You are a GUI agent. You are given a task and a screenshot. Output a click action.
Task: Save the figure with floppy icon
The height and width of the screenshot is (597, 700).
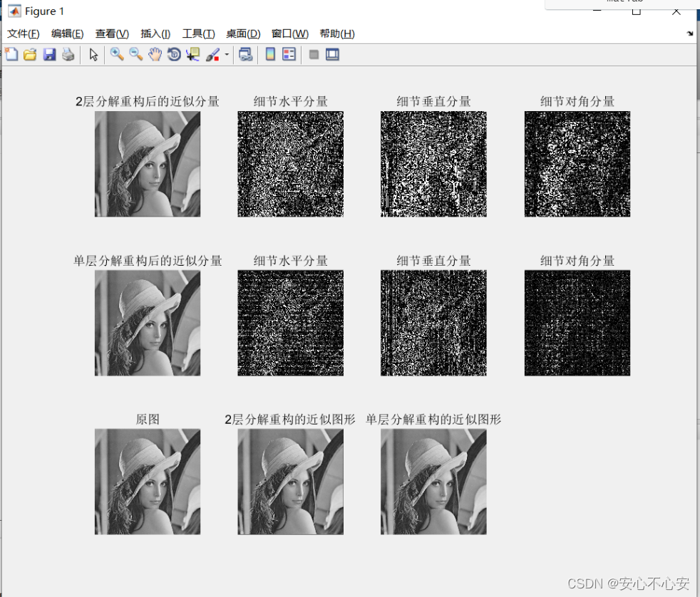point(49,54)
